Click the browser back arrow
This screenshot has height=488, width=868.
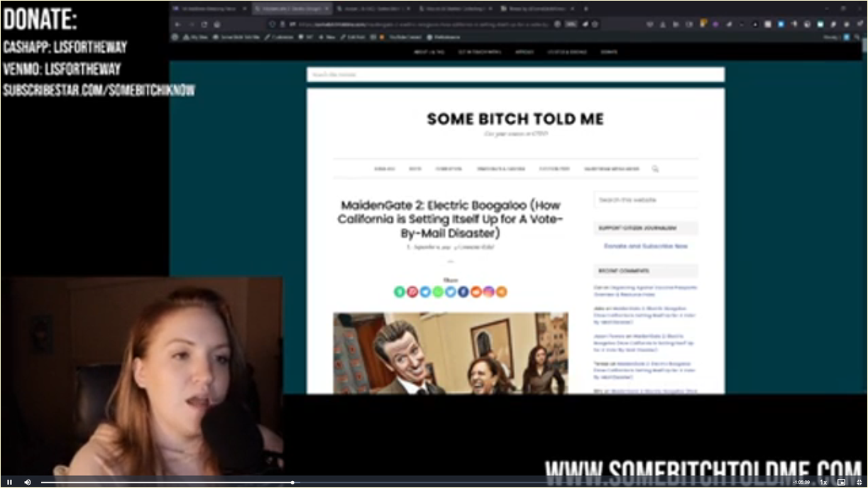click(177, 24)
